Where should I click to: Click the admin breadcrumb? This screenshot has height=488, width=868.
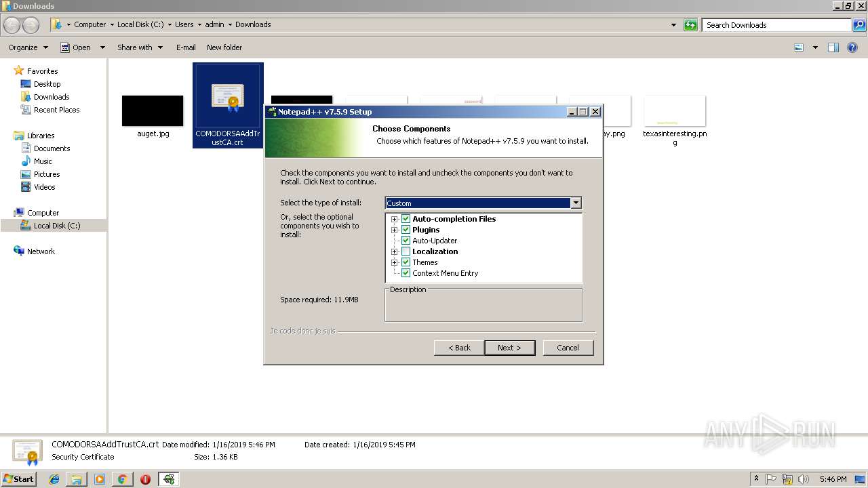[x=214, y=24]
